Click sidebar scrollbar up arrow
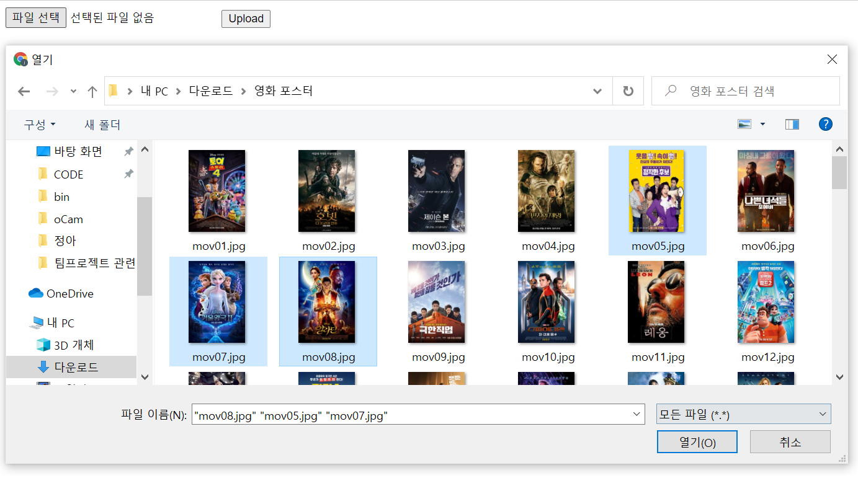The image size is (858, 504). pyautogui.click(x=145, y=149)
